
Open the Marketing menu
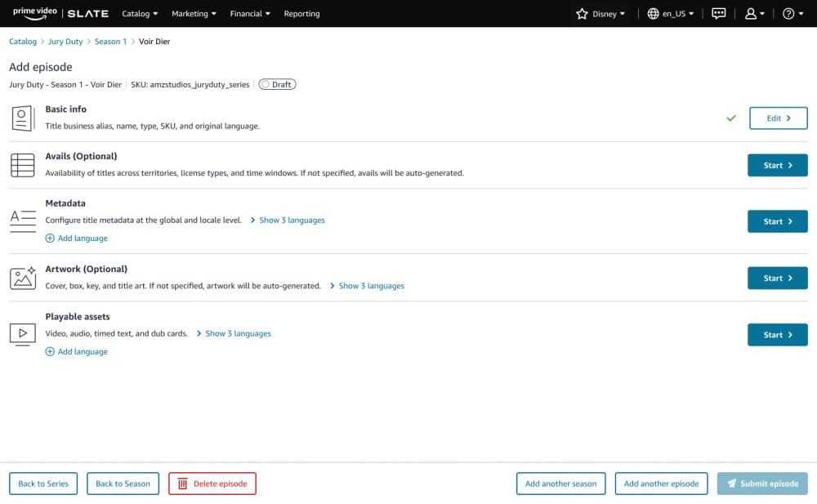pyautogui.click(x=194, y=14)
